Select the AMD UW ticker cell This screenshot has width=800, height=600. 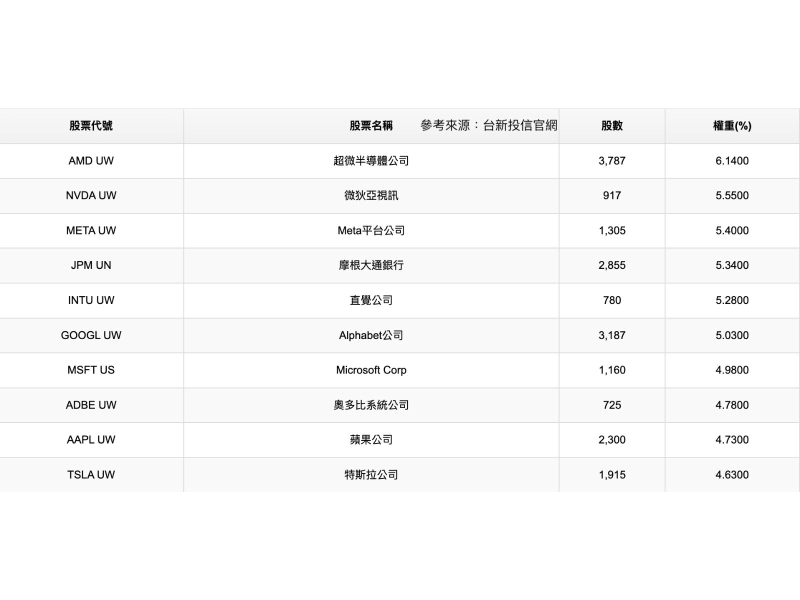(91, 161)
